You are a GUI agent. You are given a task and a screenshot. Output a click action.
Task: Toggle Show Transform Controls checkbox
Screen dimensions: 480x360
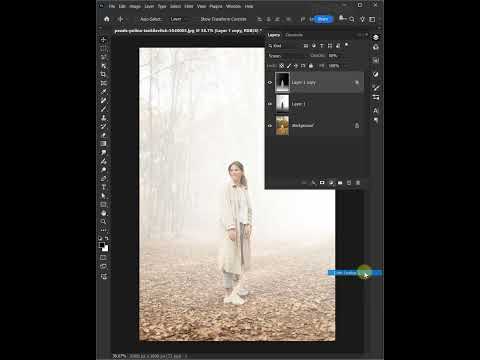click(x=196, y=19)
